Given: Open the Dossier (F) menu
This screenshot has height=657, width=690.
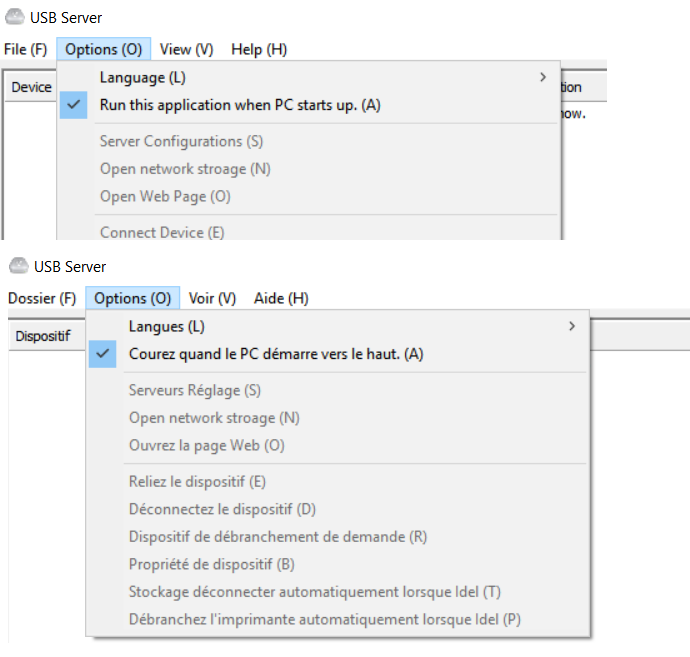Looking at the screenshot, I should pos(41,298).
